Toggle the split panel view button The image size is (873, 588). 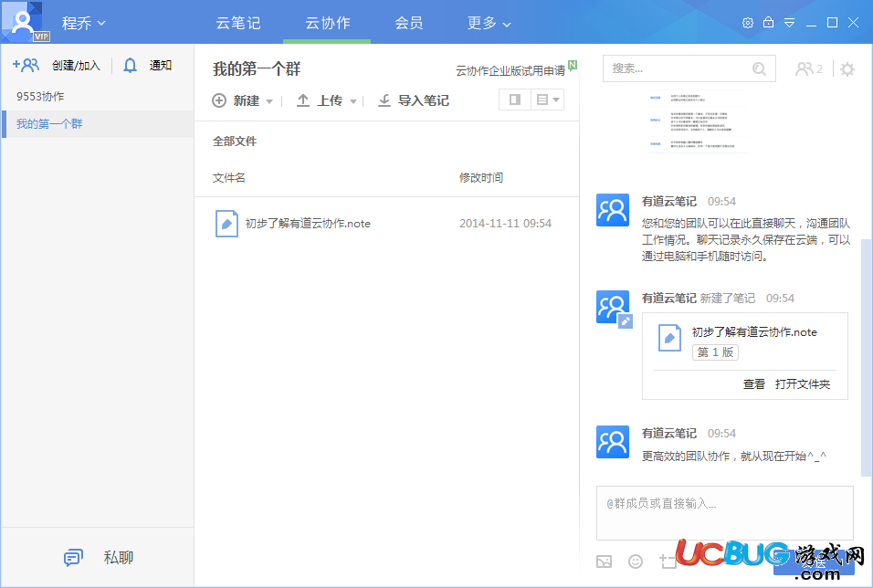(x=515, y=100)
